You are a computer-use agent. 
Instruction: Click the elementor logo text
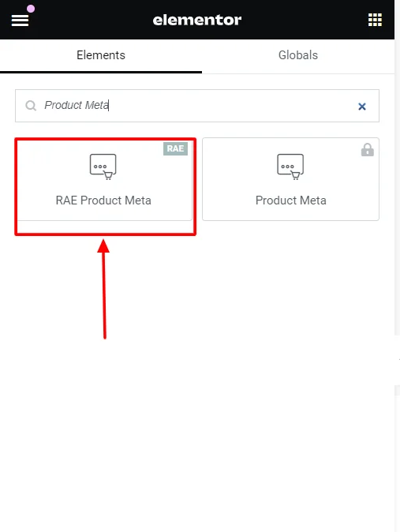[x=197, y=20]
